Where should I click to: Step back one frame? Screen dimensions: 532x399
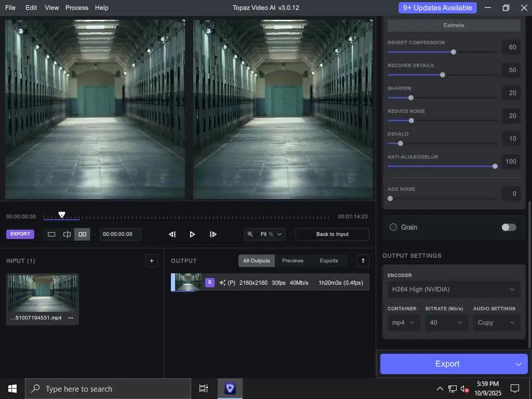(x=172, y=234)
